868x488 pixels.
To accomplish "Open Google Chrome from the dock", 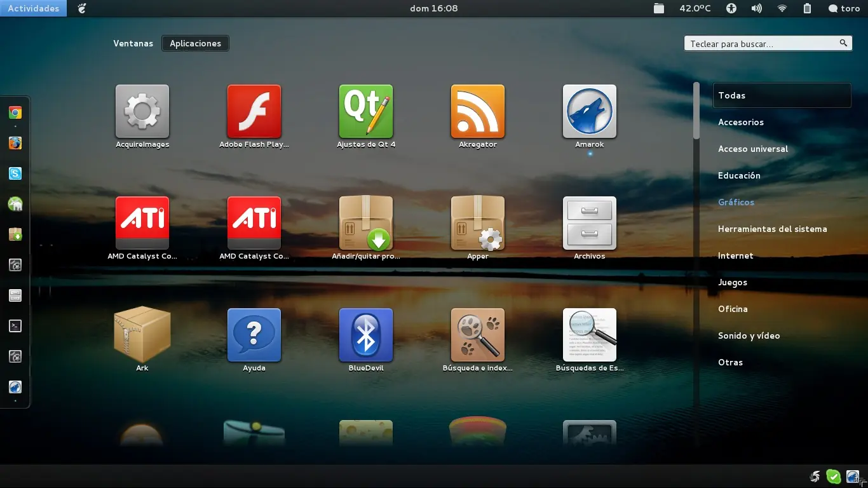I will [15, 112].
